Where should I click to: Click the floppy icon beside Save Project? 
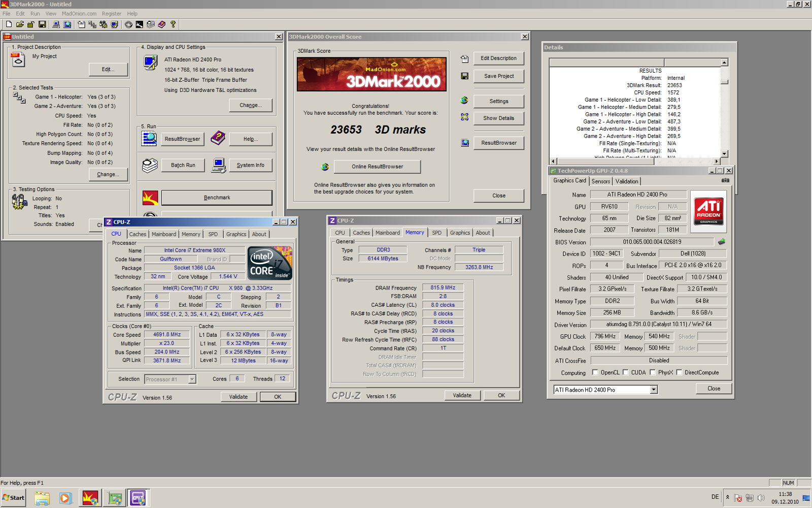click(464, 76)
